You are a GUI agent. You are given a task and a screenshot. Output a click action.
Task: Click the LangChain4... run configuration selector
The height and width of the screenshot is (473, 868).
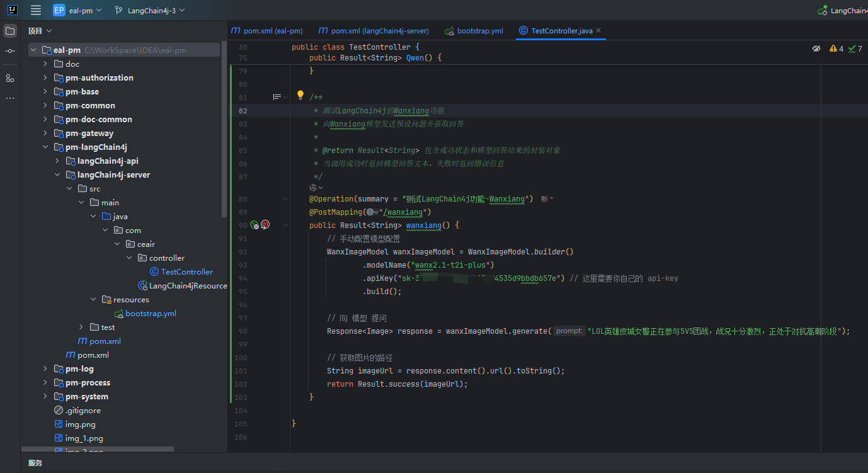coord(842,11)
